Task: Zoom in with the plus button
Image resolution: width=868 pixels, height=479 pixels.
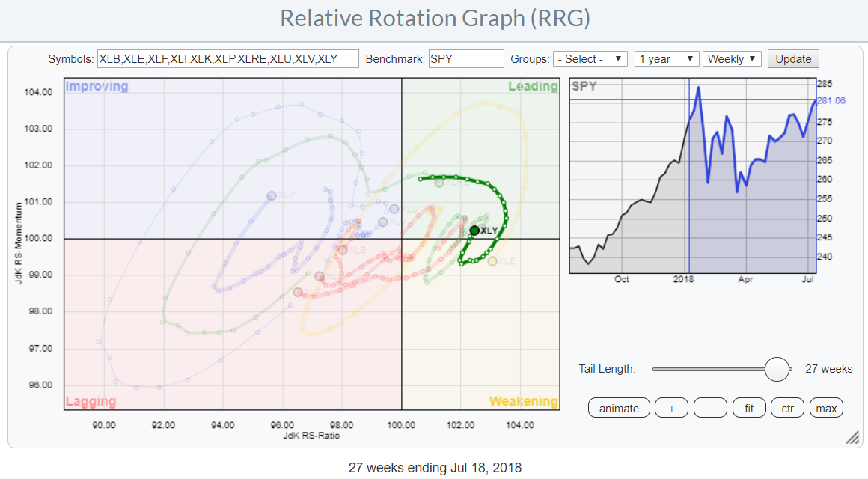Action: pos(671,408)
